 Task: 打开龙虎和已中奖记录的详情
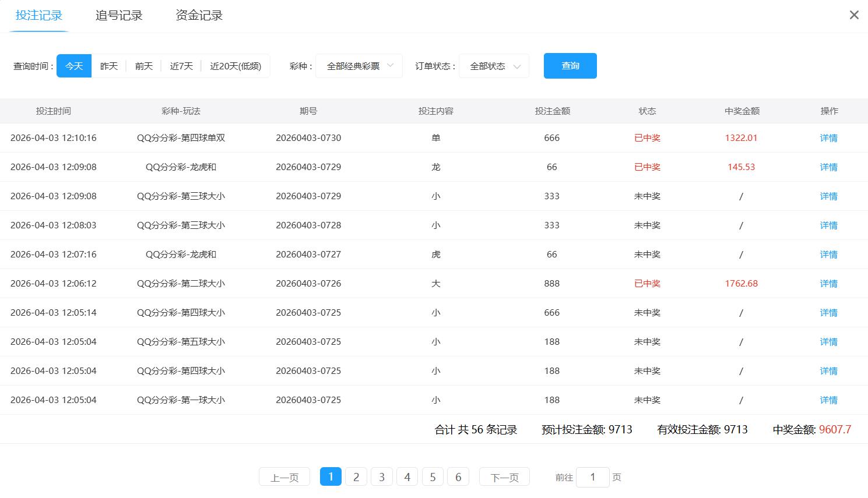828,167
